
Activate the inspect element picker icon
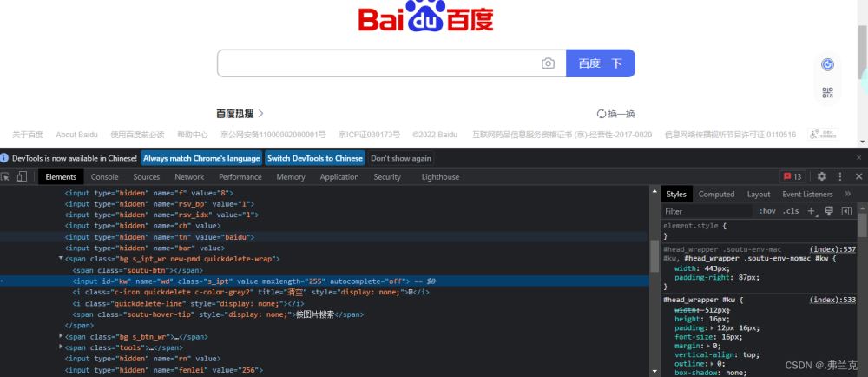point(5,176)
